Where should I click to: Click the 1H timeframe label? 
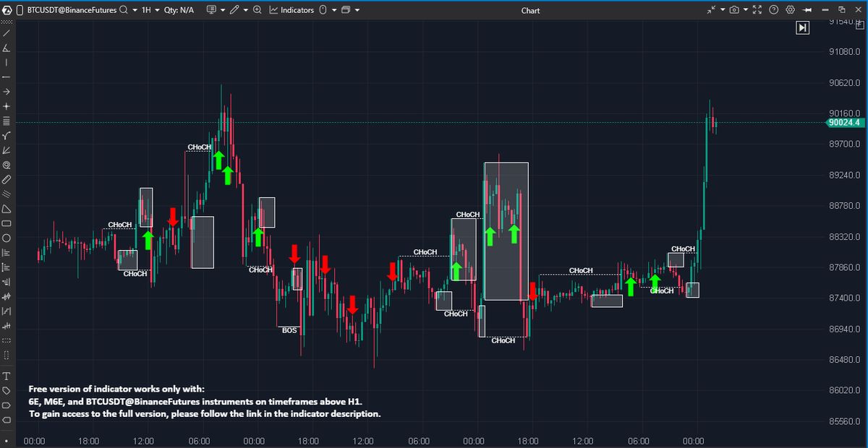[x=146, y=10]
